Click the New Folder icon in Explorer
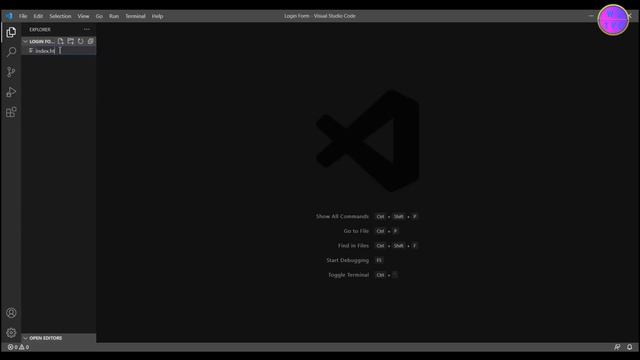Viewport: 640px width, 360px height. 71,41
